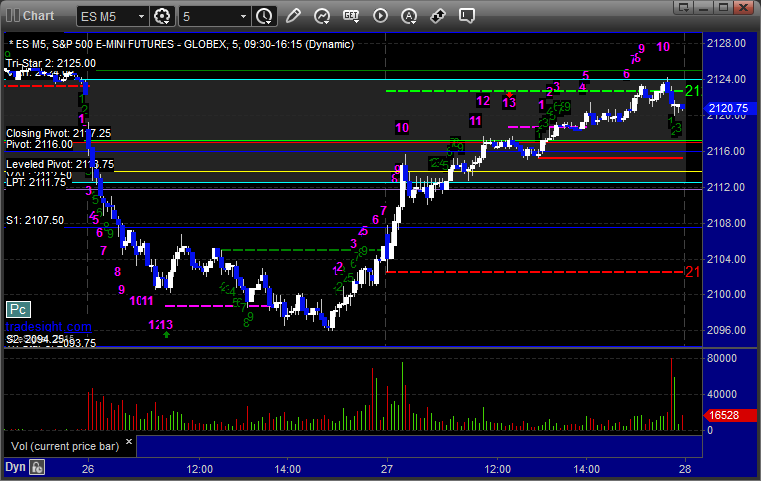Click the green up arrow signal marker
Screen dimensions: 761x481
click(166, 334)
